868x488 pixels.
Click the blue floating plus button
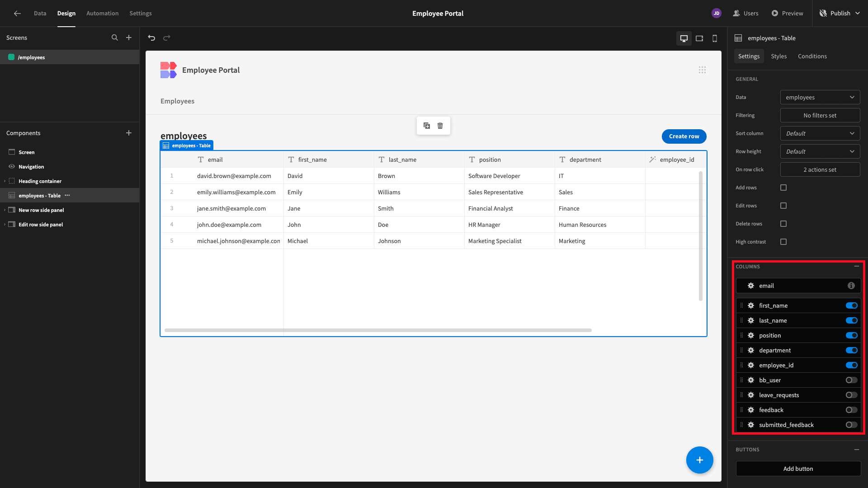tap(700, 460)
